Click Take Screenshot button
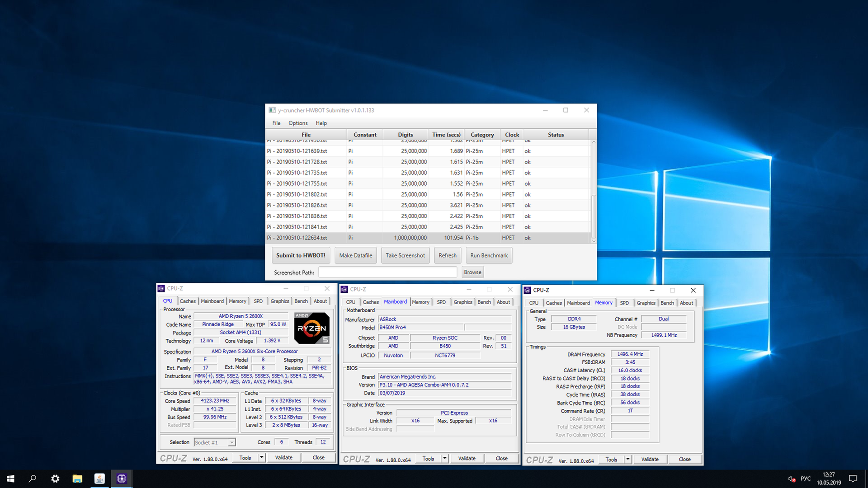The width and height of the screenshot is (868, 488). (405, 255)
